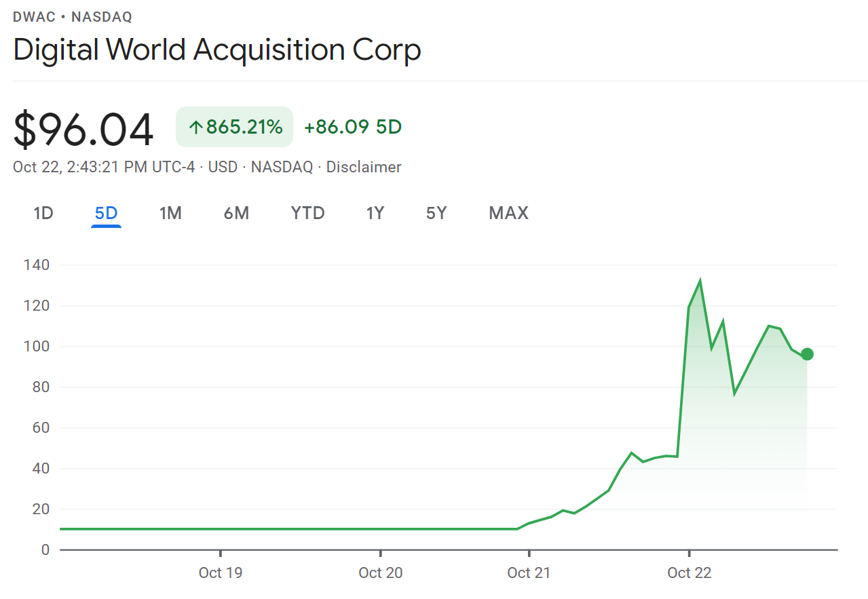Click the green 865.21% change badge
The height and width of the screenshot is (599, 868).
click(234, 127)
